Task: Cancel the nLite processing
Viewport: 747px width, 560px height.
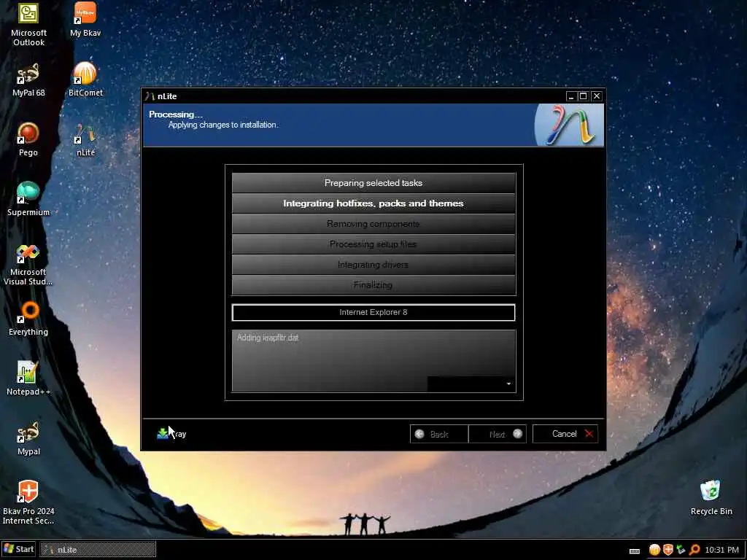Action: (x=565, y=434)
